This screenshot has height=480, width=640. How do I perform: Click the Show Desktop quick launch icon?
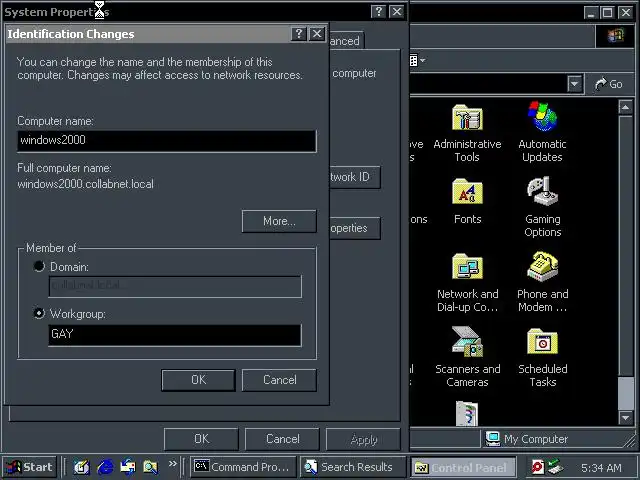click(x=82, y=467)
